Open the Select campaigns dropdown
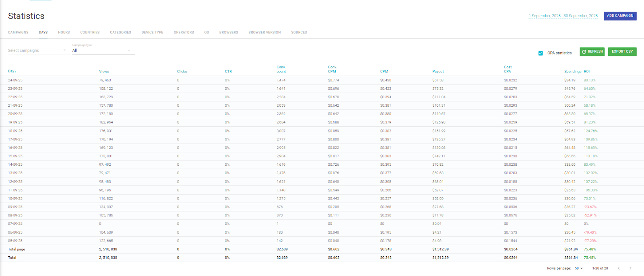 point(37,51)
